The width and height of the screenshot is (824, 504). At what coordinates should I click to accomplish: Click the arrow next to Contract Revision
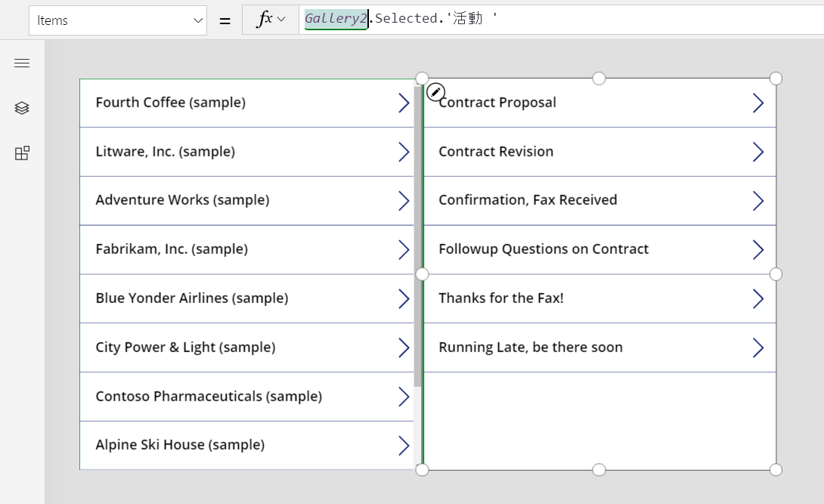757,152
